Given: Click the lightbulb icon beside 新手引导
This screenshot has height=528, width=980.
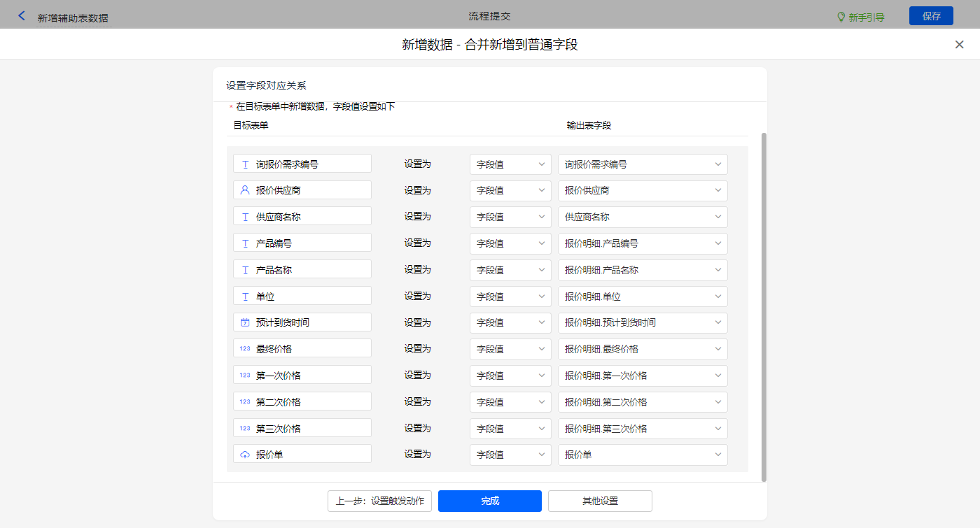Looking at the screenshot, I should tap(841, 17).
